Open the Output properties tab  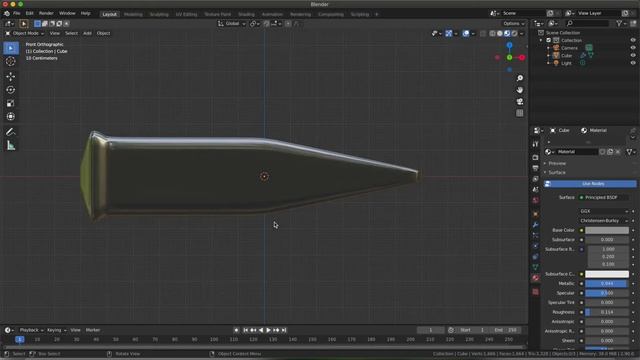pos(536,168)
